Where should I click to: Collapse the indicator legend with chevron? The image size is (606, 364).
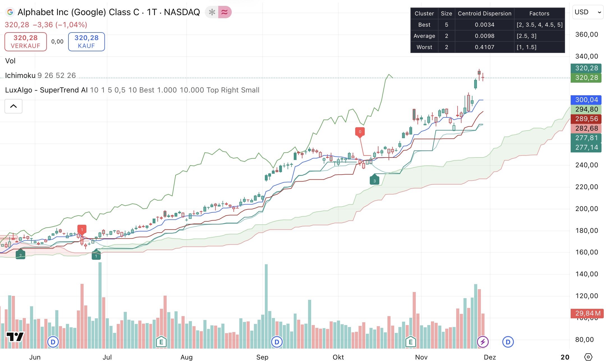(x=13, y=106)
